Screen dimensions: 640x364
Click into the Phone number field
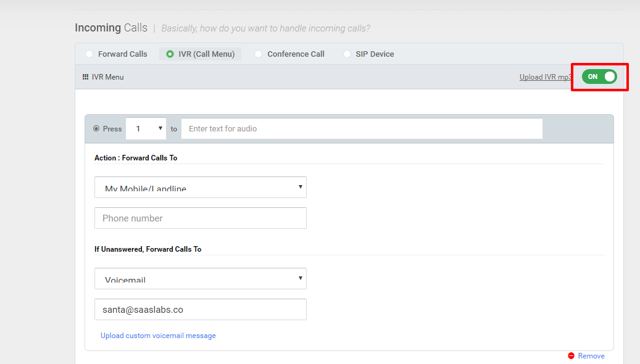[x=200, y=218]
